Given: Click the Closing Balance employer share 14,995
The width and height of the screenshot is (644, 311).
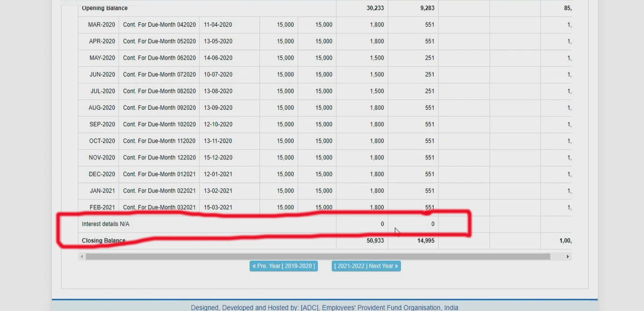Looking at the screenshot, I should click(x=425, y=241).
